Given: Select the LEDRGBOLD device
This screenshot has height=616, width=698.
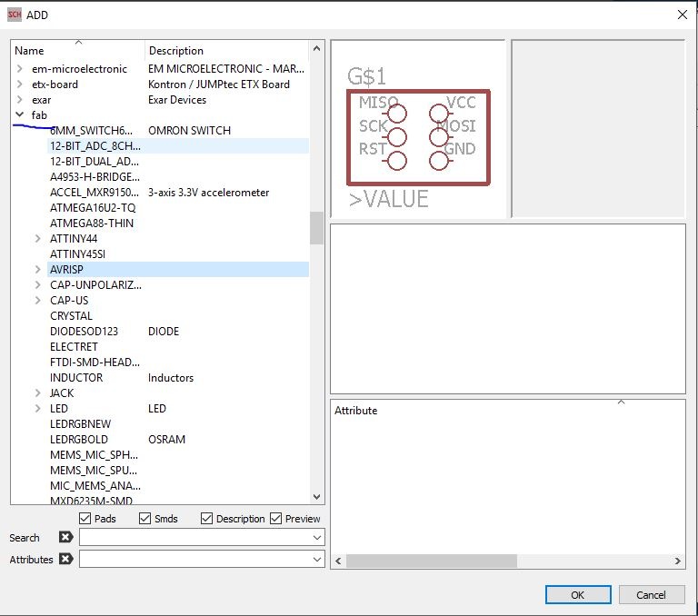Looking at the screenshot, I should tap(79, 440).
